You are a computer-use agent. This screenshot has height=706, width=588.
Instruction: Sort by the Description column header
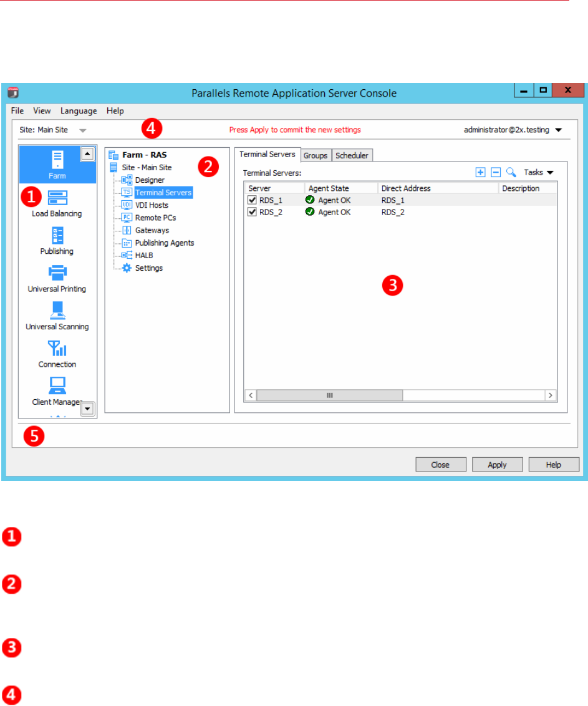click(x=528, y=188)
